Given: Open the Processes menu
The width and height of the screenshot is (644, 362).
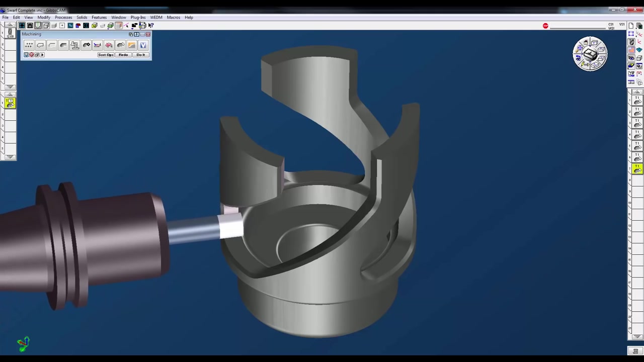Looking at the screenshot, I should [63, 17].
